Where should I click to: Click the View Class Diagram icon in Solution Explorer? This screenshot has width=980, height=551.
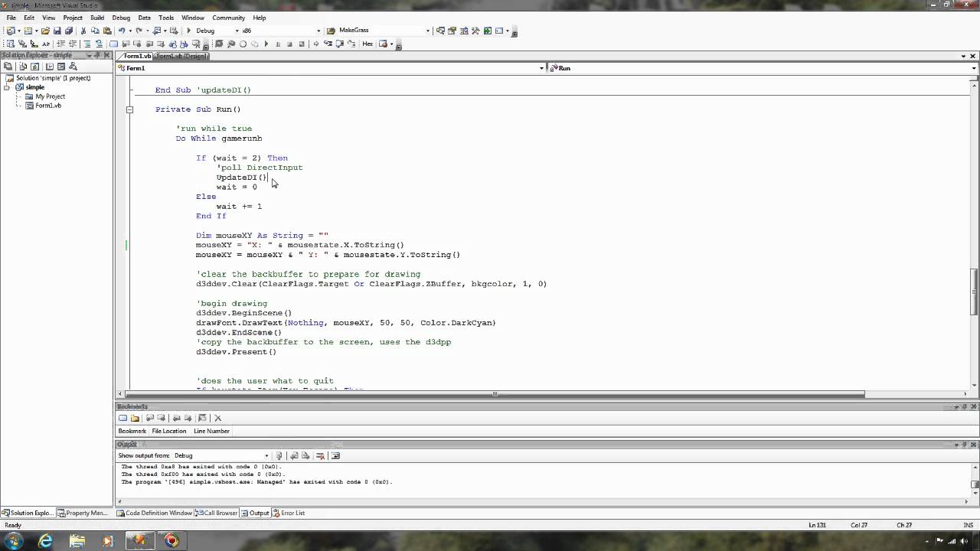click(73, 67)
